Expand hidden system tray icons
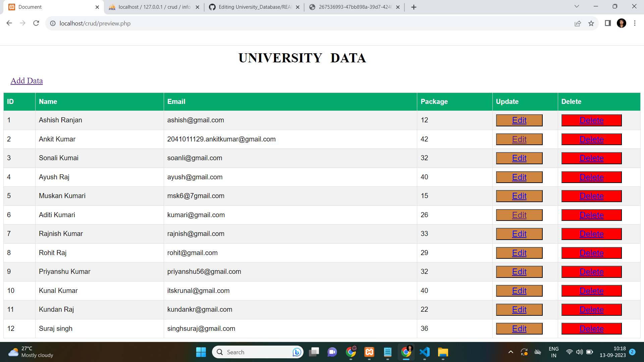The height and width of the screenshot is (362, 644). pos(511,352)
